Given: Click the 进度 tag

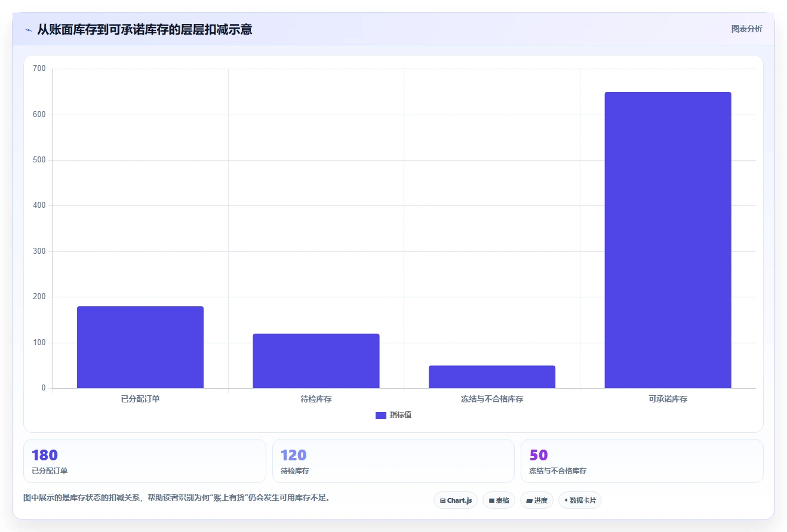Looking at the screenshot, I should (x=537, y=500).
